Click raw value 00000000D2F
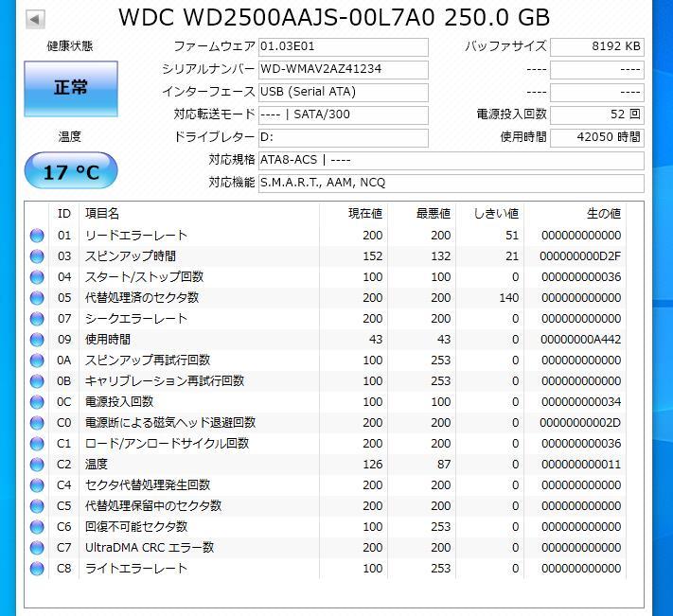 [x=580, y=256]
